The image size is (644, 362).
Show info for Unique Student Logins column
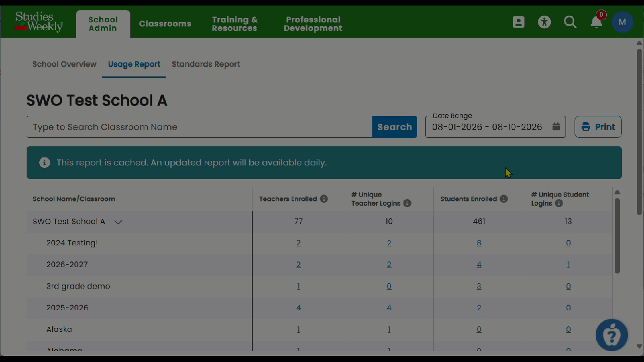pyautogui.click(x=559, y=203)
